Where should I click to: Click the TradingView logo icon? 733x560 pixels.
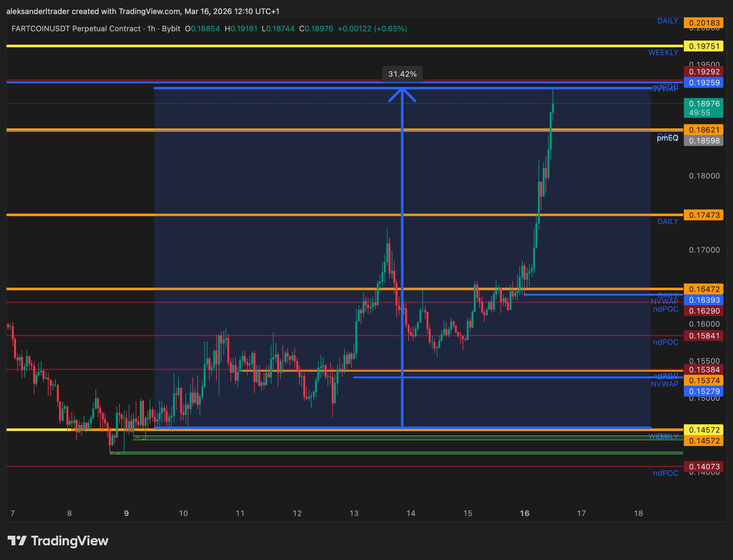point(17,540)
